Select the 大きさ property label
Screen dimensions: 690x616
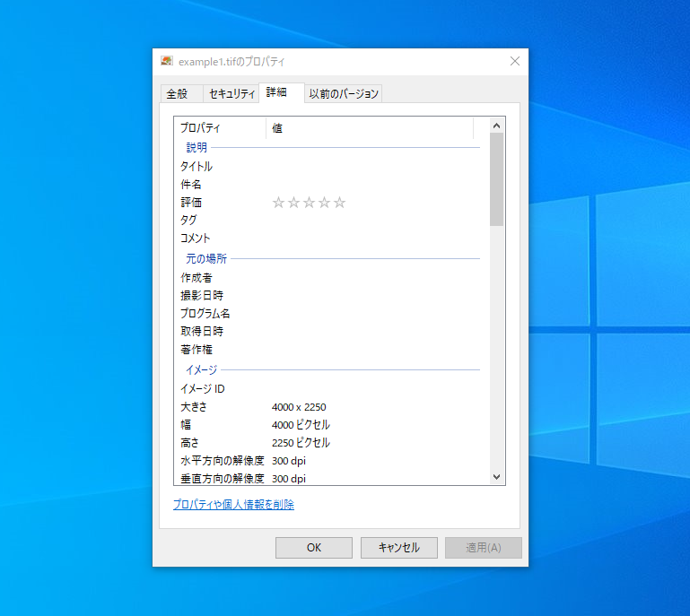(194, 407)
